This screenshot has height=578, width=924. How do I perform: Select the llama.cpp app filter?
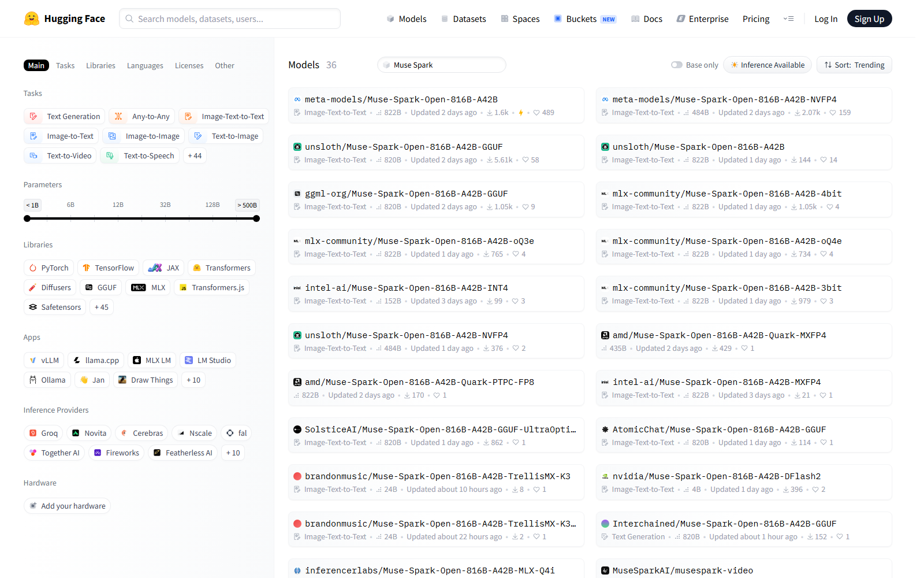pyautogui.click(x=96, y=360)
